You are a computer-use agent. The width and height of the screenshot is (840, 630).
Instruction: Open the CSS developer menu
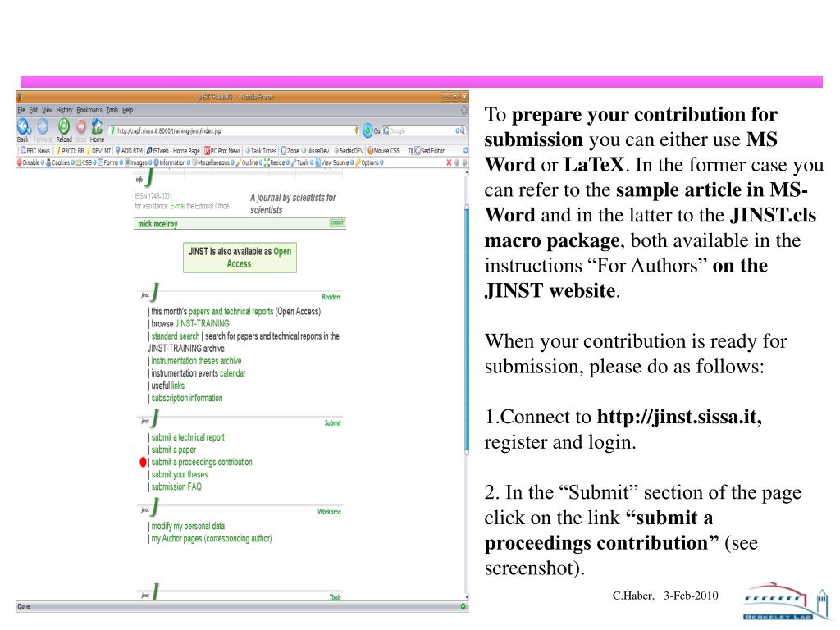tap(85, 162)
